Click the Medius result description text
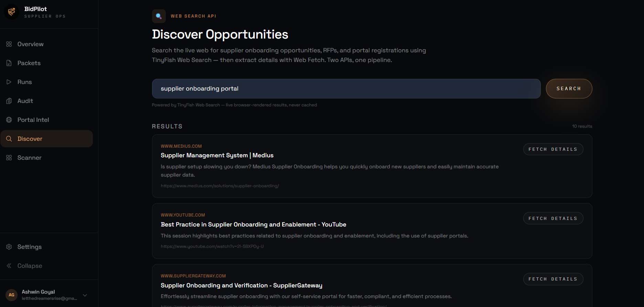The image size is (644, 307). coord(330,171)
